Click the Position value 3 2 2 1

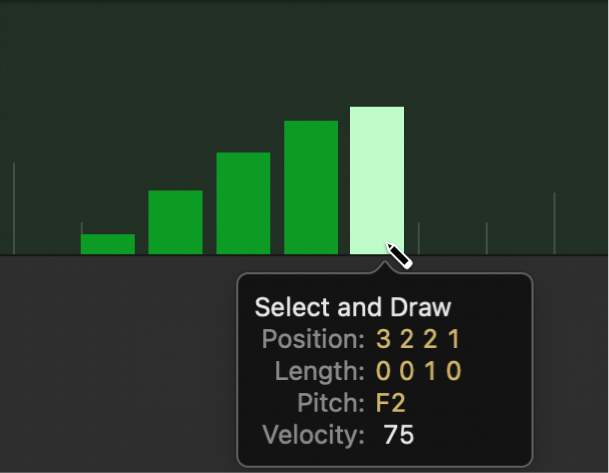(418, 338)
